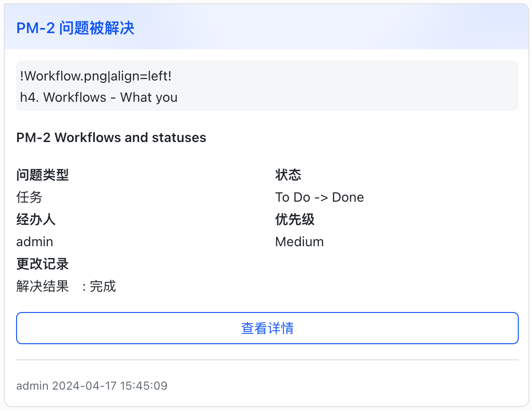Click the admin author name in footer
This screenshot has width=532, height=410.
tap(32, 386)
